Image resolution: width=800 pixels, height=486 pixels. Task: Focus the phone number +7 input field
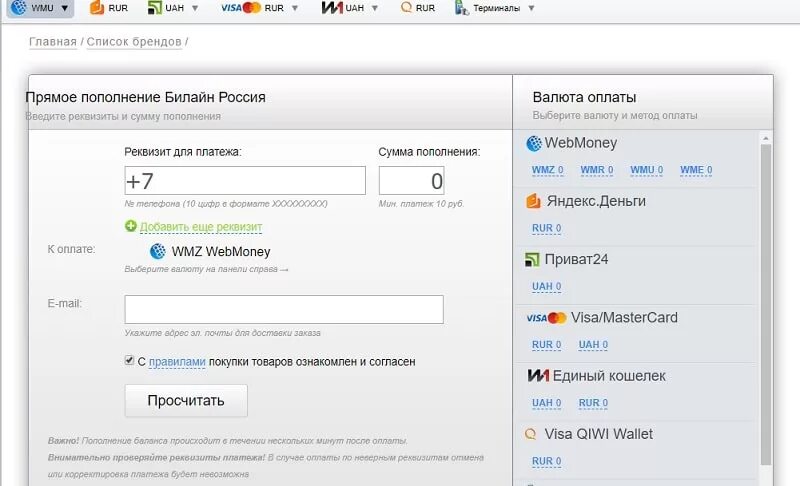click(245, 181)
